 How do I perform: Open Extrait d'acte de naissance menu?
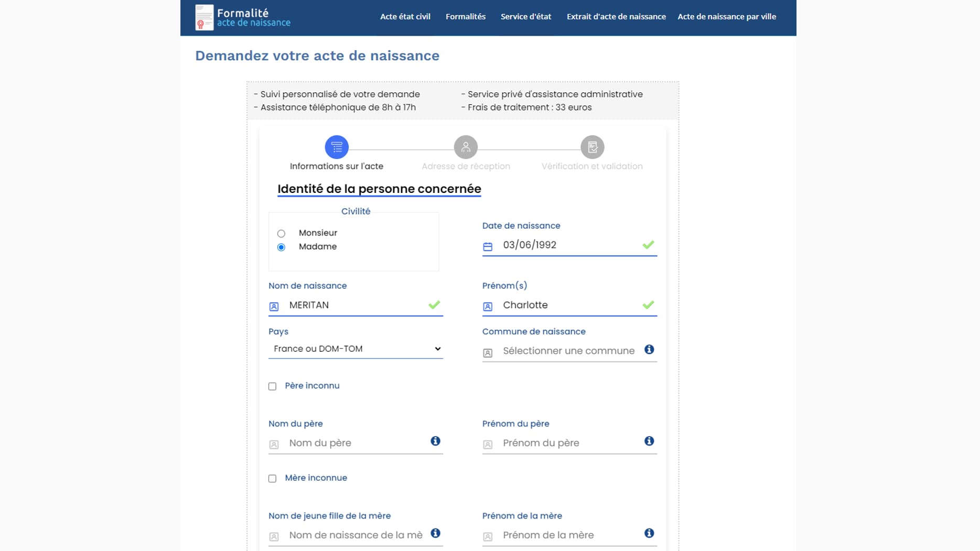click(x=616, y=17)
